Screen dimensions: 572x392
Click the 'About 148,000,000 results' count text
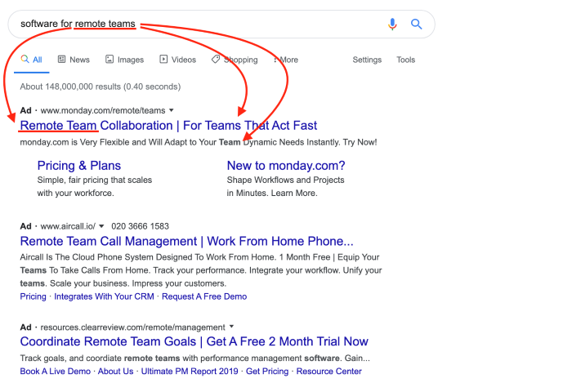pos(101,87)
